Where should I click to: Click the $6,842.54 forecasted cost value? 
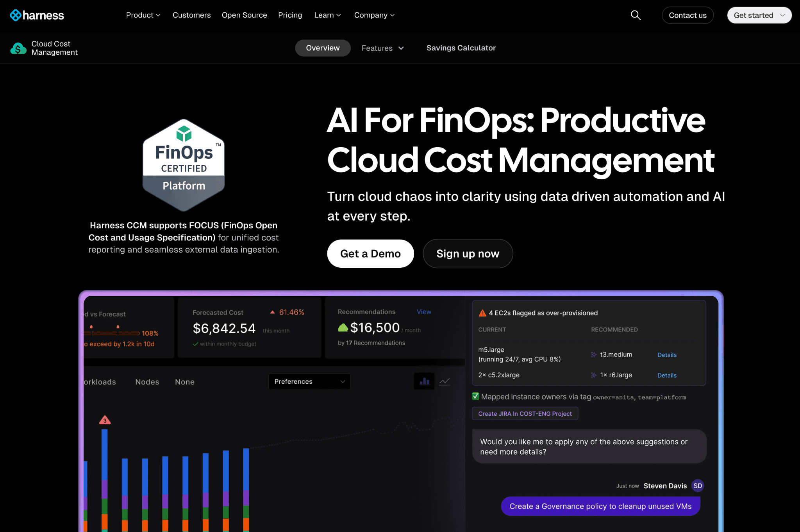(224, 328)
